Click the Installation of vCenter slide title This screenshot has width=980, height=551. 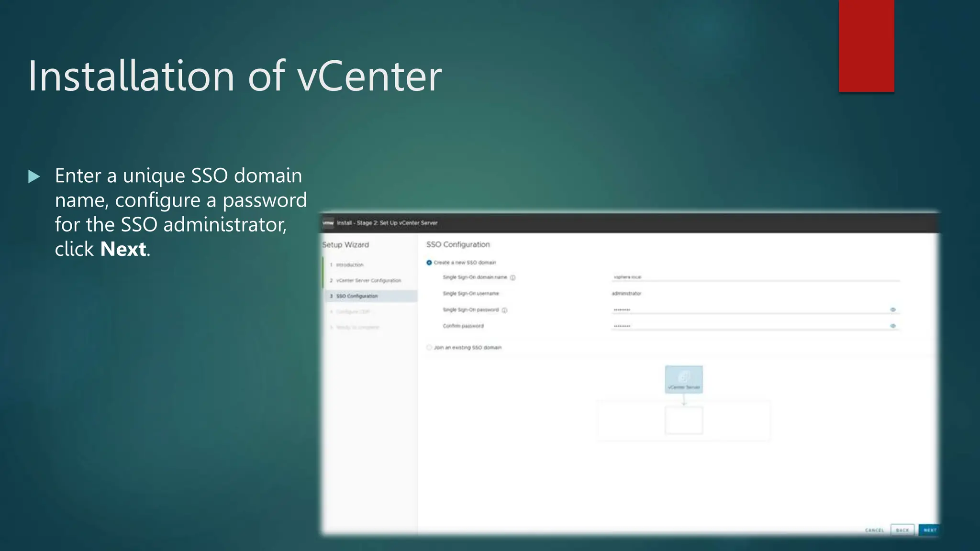pos(235,76)
